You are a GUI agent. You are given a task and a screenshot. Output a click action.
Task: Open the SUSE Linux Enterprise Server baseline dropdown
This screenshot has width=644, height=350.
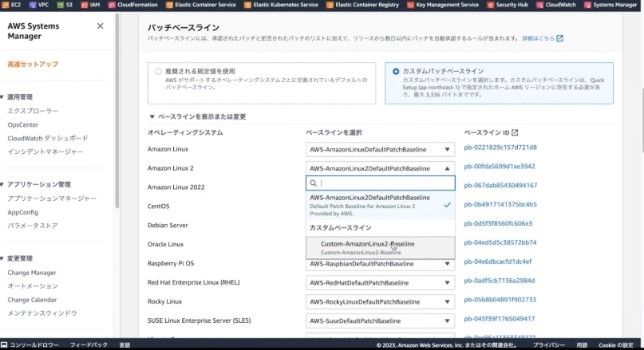381,321
